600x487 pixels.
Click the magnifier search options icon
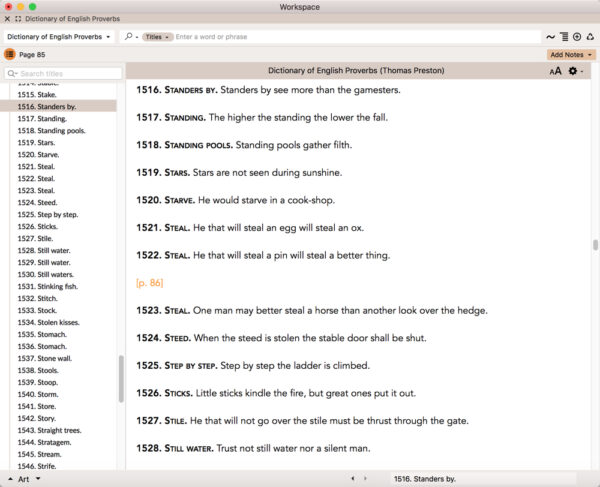tap(131, 37)
